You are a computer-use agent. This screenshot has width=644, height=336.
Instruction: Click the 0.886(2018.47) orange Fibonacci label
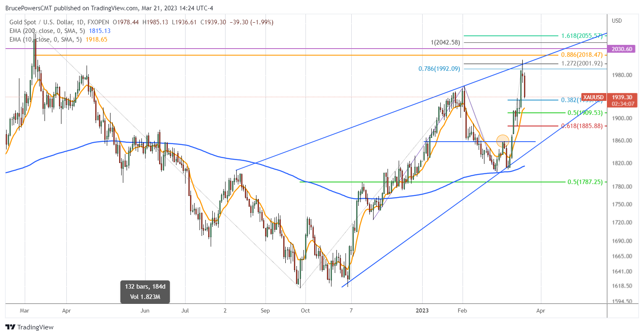582,55
